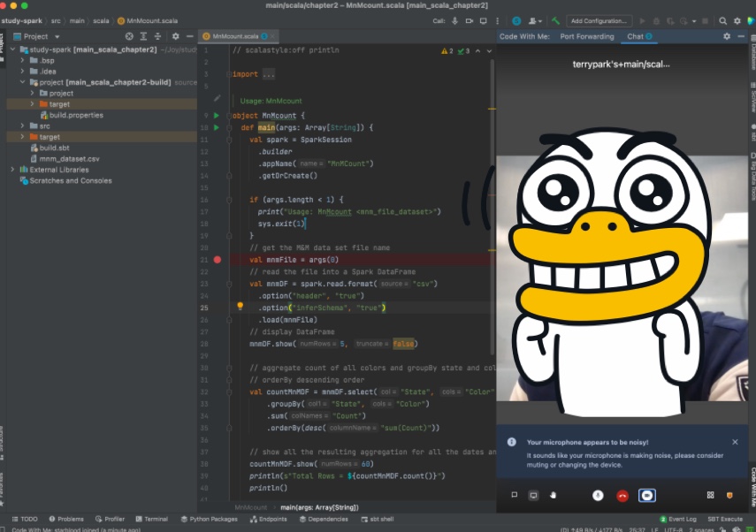Click the run gutter arrow beside object MnMcount
The width and height of the screenshot is (756, 532).
[217, 116]
